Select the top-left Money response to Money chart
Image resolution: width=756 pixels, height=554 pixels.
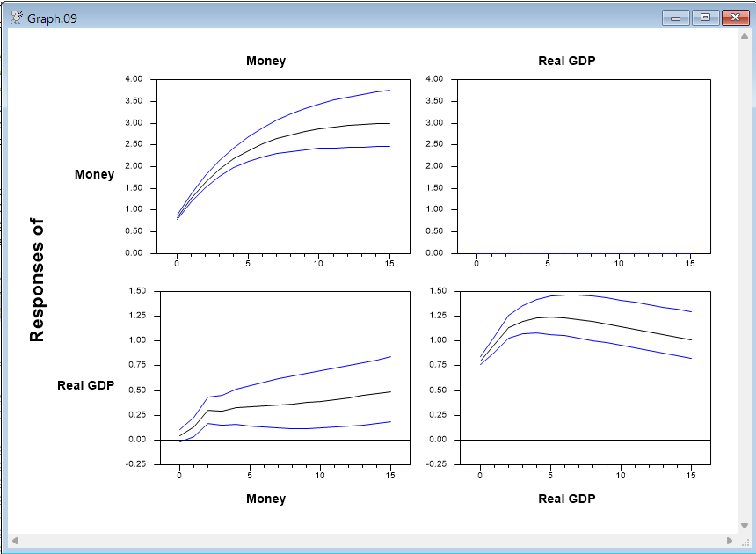tap(281, 165)
